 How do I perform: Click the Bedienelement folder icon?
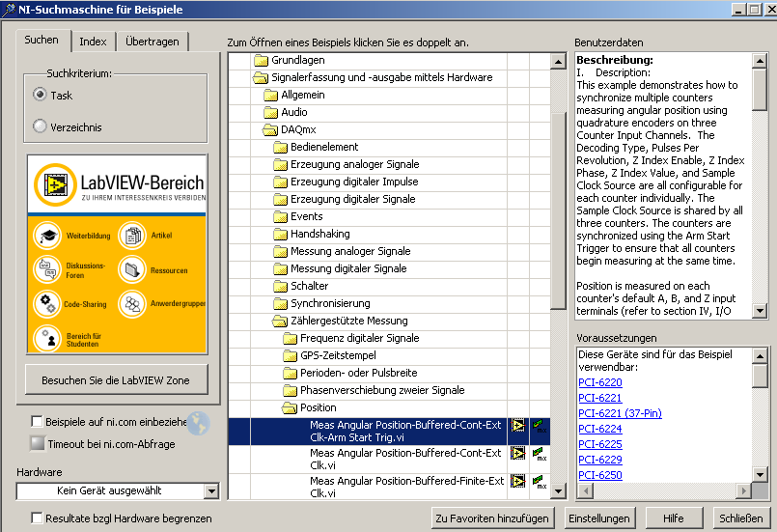point(280,148)
